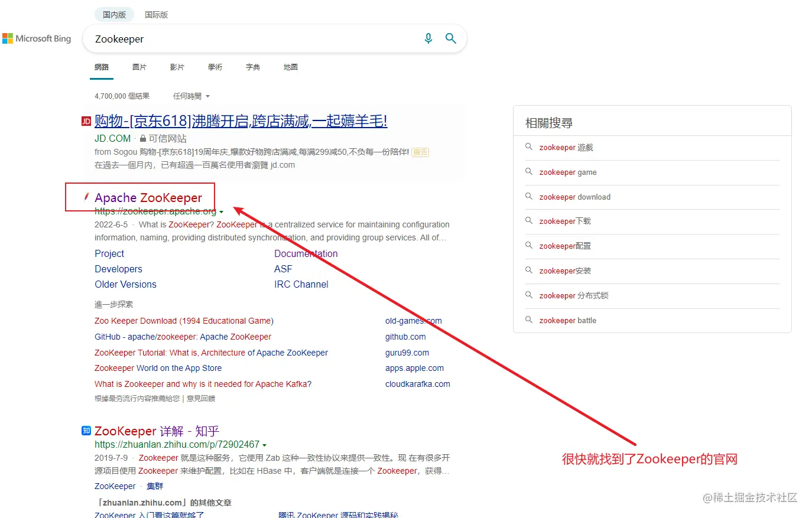The width and height of the screenshot is (812, 518).
Task: Click the 集群 link under Zhihu result
Action: click(x=155, y=486)
